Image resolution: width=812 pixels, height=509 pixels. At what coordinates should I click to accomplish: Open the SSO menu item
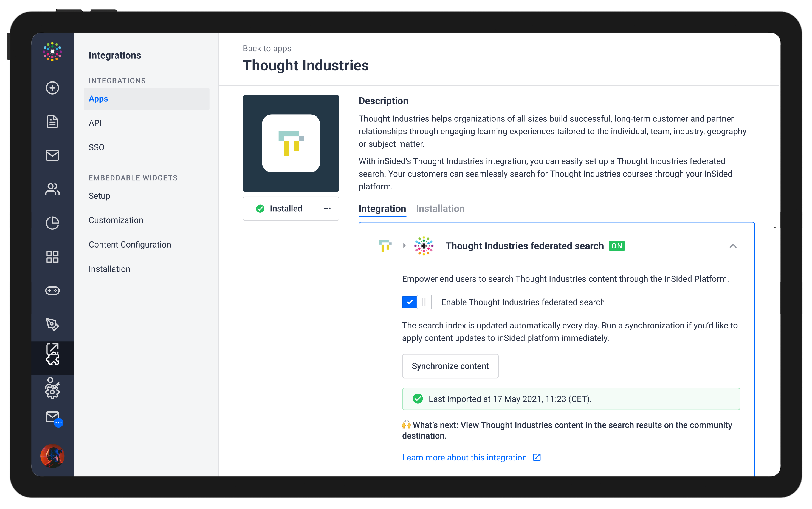96,147
